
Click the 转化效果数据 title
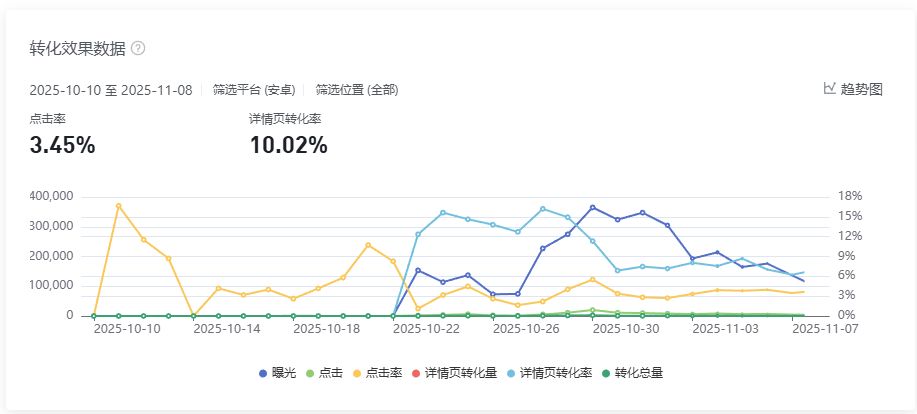[x=77, y=48]
